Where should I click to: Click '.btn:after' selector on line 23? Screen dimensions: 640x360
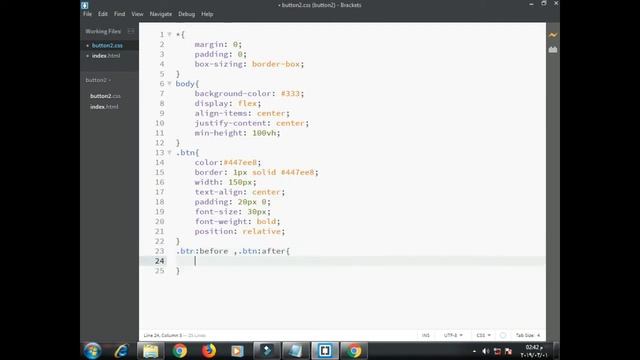[x=261, y=251]
